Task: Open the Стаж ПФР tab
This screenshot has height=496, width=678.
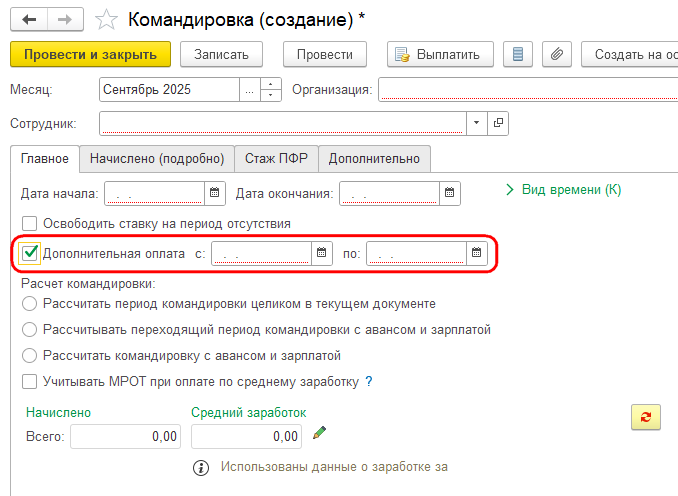Action: click(276, 159)
